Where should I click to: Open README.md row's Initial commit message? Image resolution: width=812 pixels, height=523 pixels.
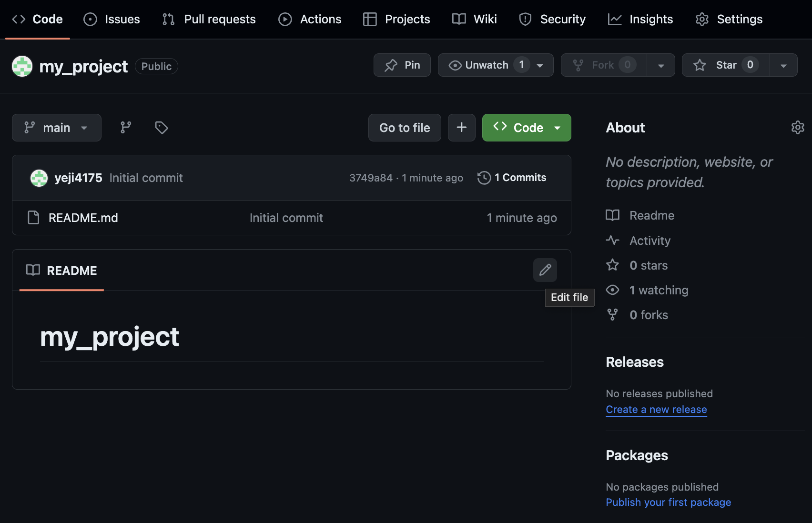click(286, 218)
